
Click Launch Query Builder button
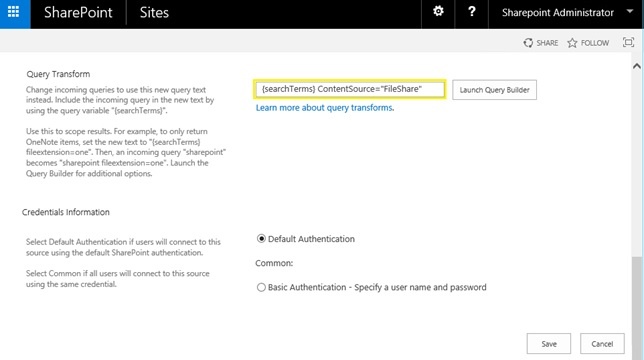(494, 89)
